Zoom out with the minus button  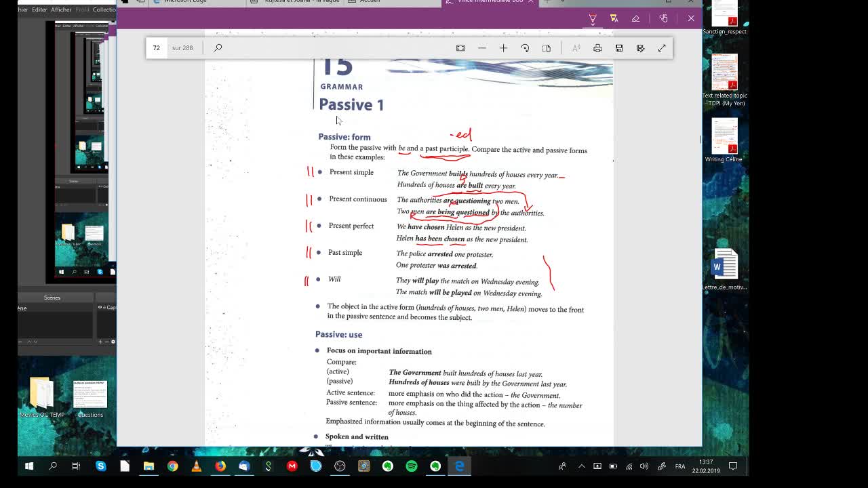coord(482,48)
